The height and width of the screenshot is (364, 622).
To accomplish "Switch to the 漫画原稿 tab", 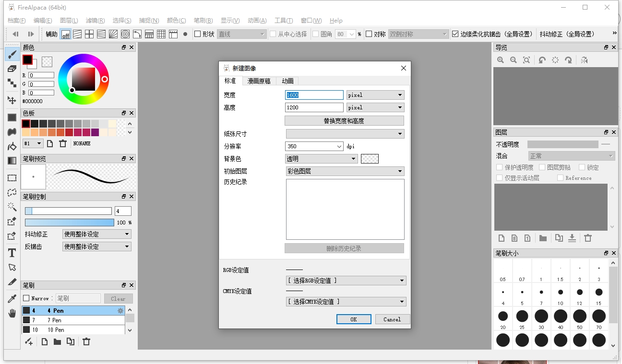I will pyautogui.click(x=259, y=81).
